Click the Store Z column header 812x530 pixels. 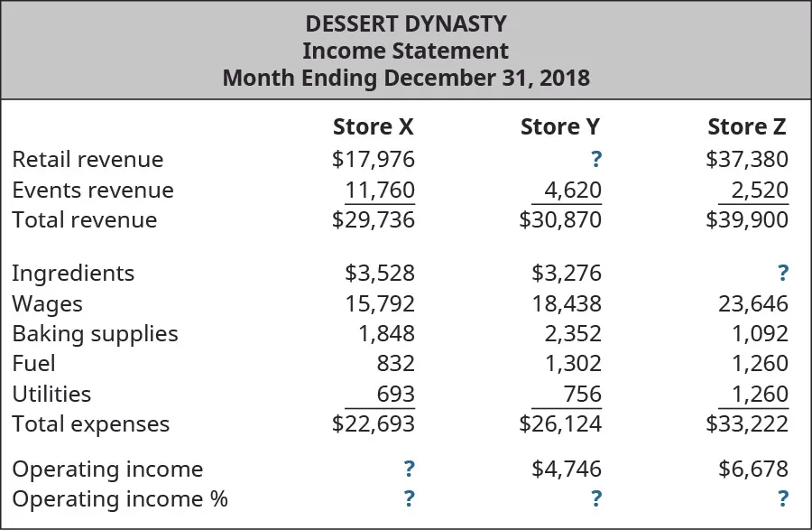pos(748,127)
